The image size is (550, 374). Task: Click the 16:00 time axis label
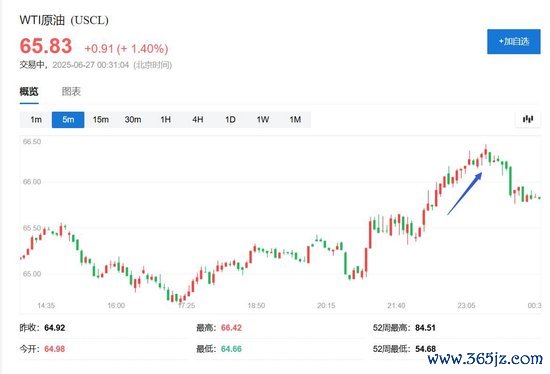point(116,306)
